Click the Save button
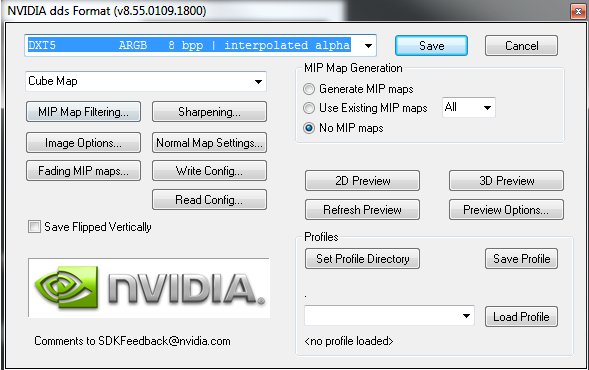 coord(431,46)
